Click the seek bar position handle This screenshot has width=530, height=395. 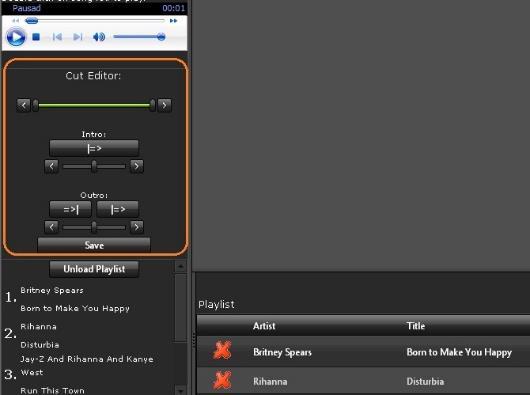tap(32, 21)
